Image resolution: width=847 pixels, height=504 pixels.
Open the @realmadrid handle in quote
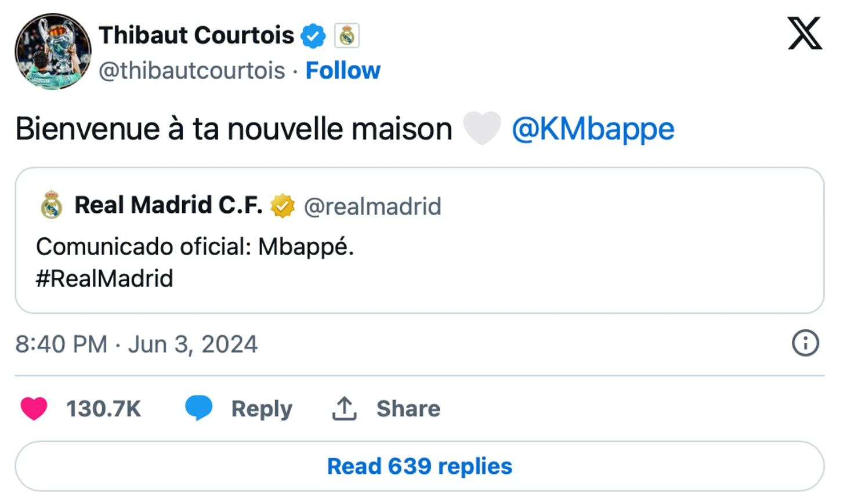click(372, 206)
